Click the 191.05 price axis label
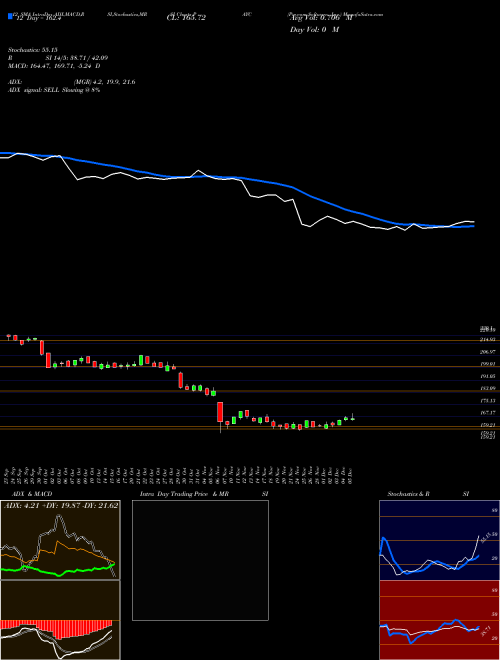Image resolution: width=500 pixels, height=660 pixels. click(489, 376)
